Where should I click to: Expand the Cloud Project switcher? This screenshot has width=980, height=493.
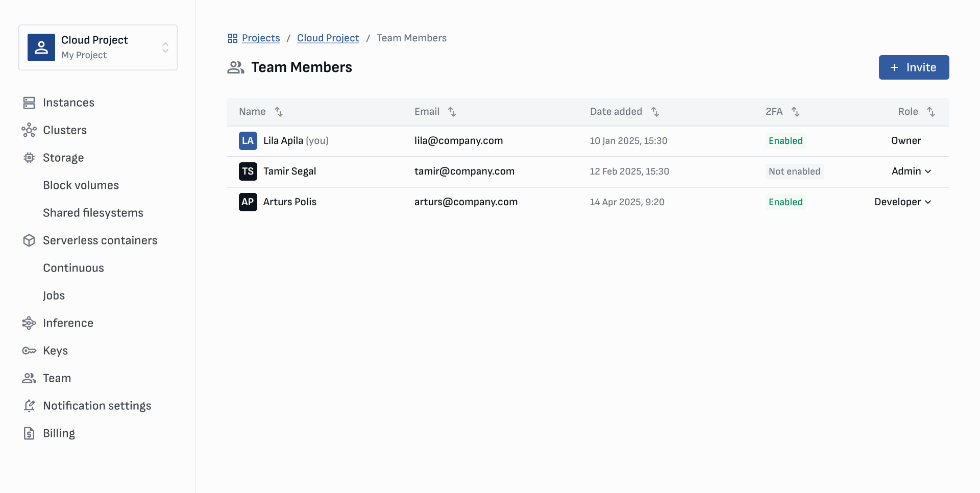(165, 47)
